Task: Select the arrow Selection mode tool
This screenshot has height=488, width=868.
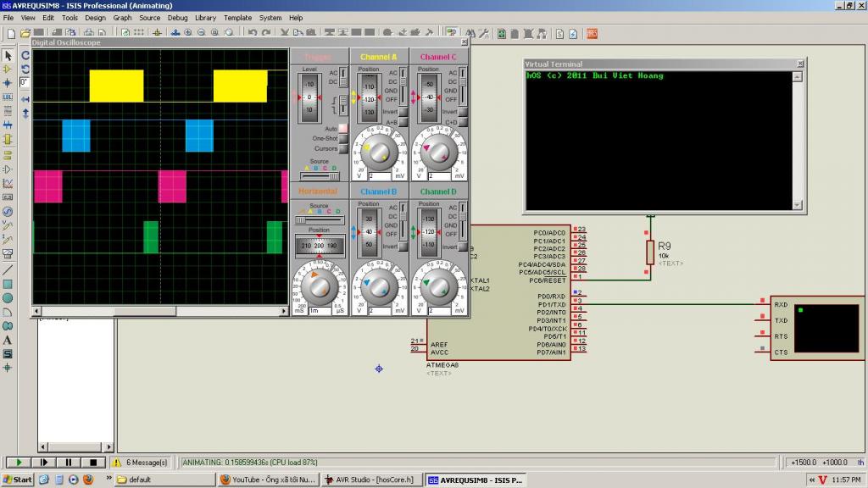Action: 8,55
